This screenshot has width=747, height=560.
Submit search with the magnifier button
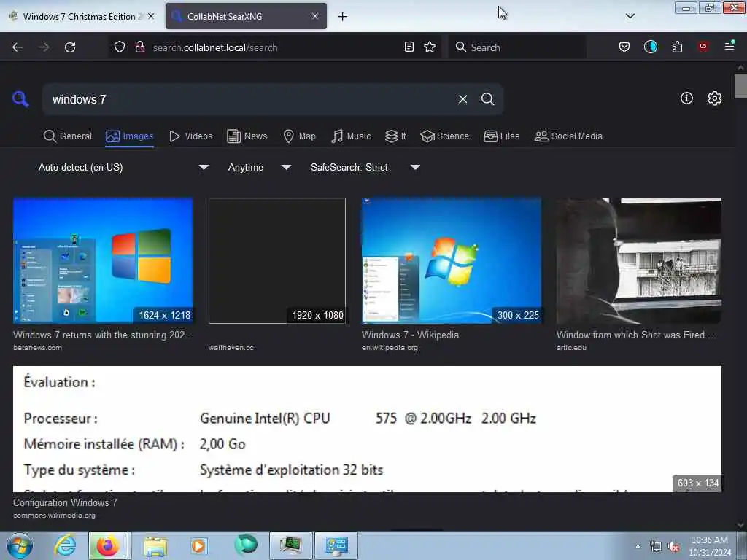[487, 99]
